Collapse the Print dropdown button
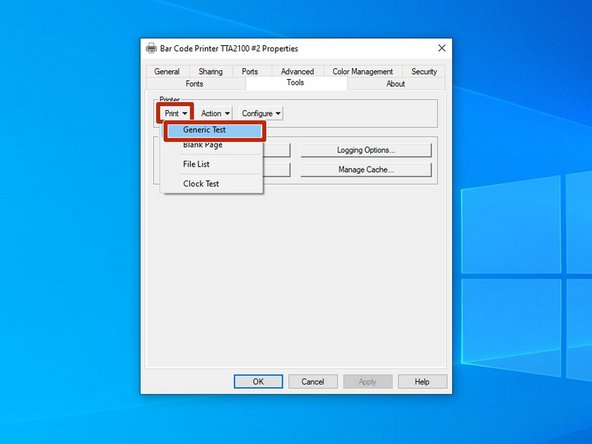This screenshot has height=444, width=592. [x=176, y=113]
